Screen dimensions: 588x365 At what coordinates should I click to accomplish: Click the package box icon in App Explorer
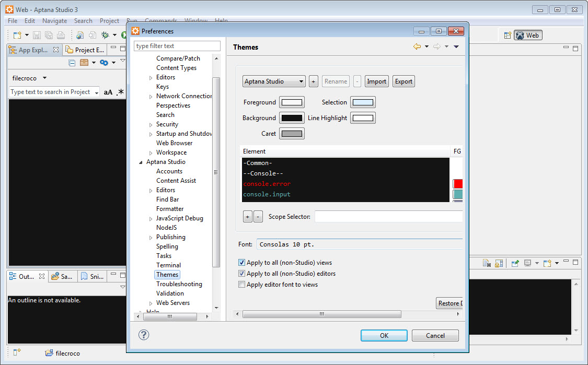point(84,63)
